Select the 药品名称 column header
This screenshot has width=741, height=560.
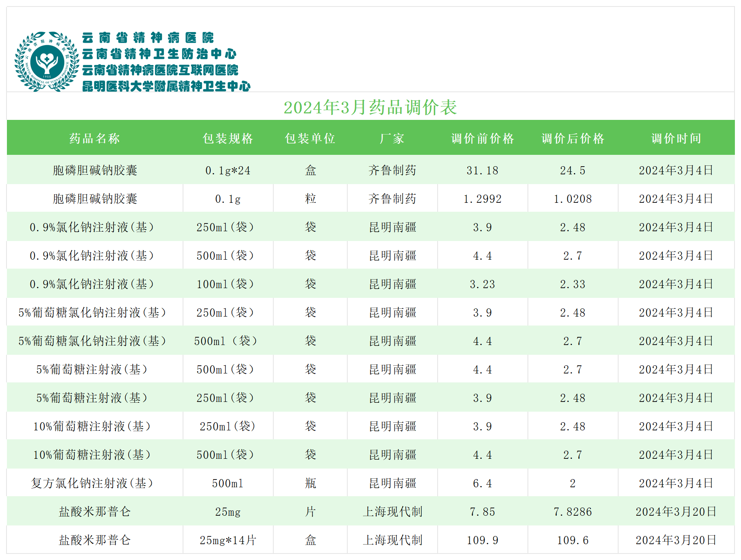[x=95, y=139]
